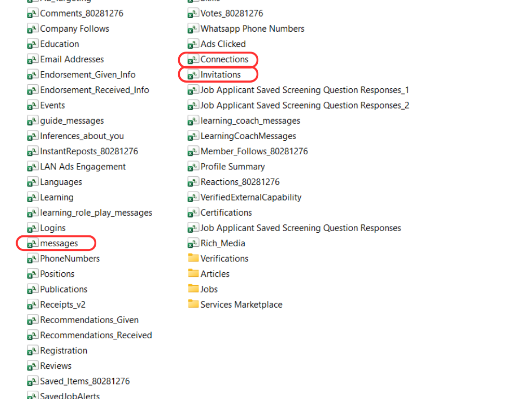Click VerifiedExternalCapability file name
532x399 pixels.
[251, 197]
